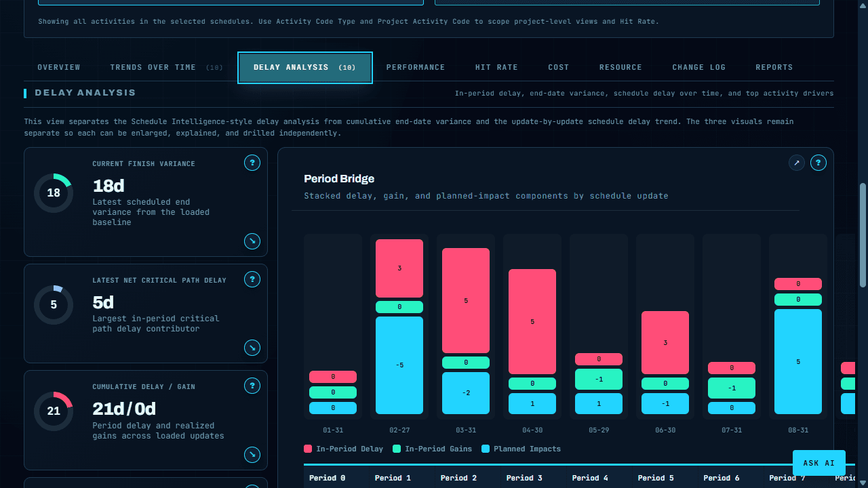Select the 04-30 red delay segment
Viewport: 868px width, 488px height.
tap(532, 322)
